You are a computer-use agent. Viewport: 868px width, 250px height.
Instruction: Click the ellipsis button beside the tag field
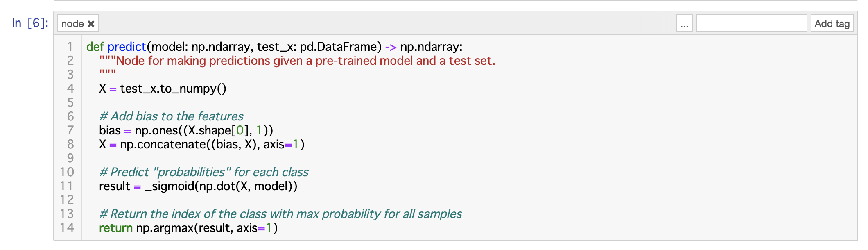684,23
